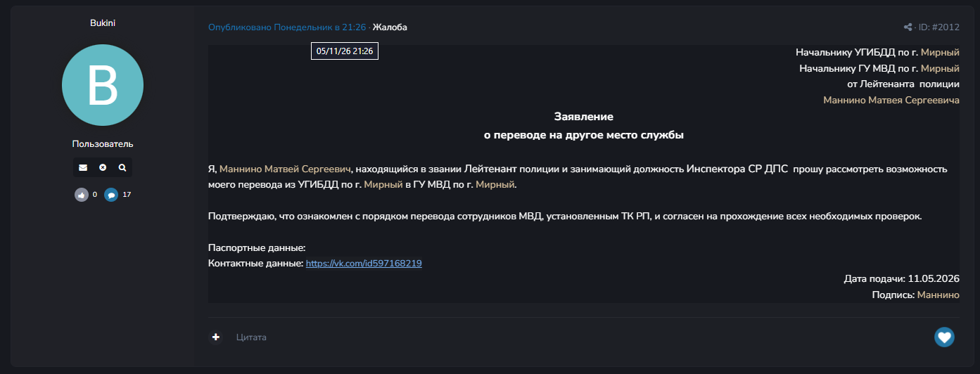Viewport: 980px width, 374px height.
Task: Click the share icon beside ID #2012
Action: click(x=908, y=27)
